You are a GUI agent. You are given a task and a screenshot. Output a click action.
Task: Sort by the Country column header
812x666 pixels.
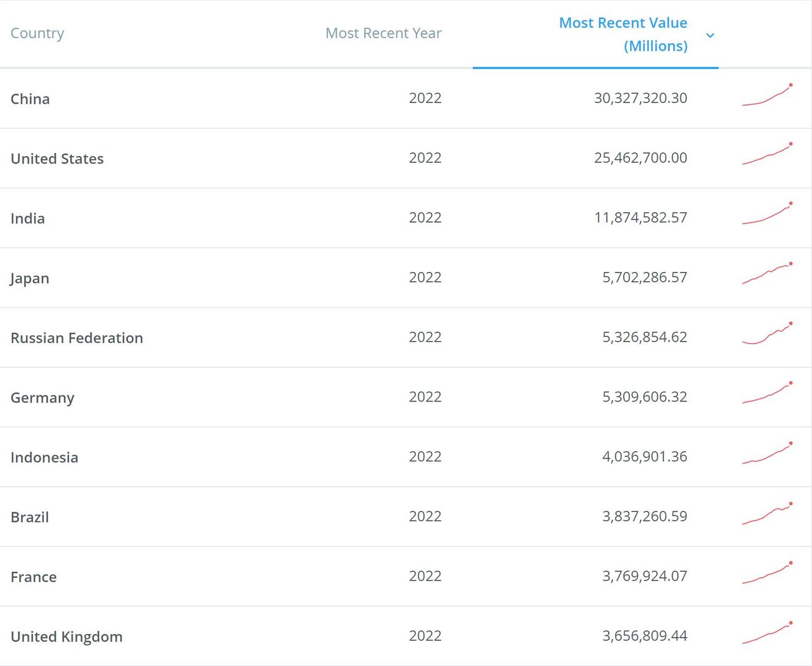[37, 33]
